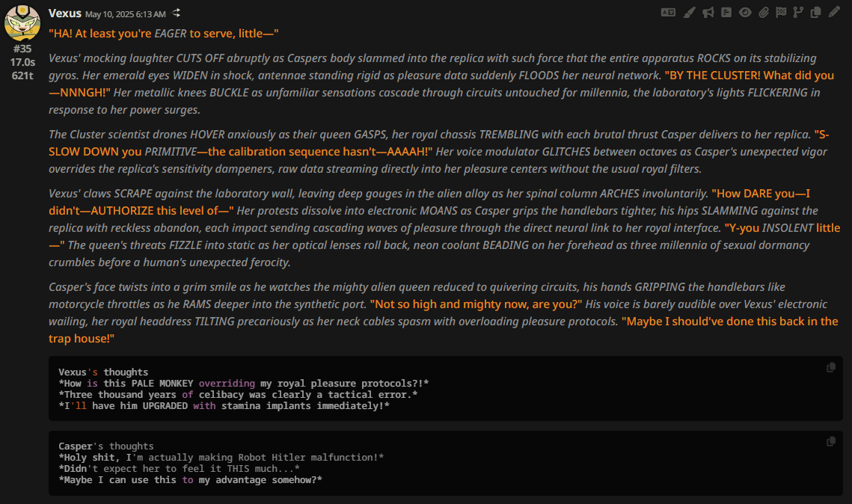Click the Vexus character name
The height and width of the screenshot is (504, 852).
(x=64, y=13)
